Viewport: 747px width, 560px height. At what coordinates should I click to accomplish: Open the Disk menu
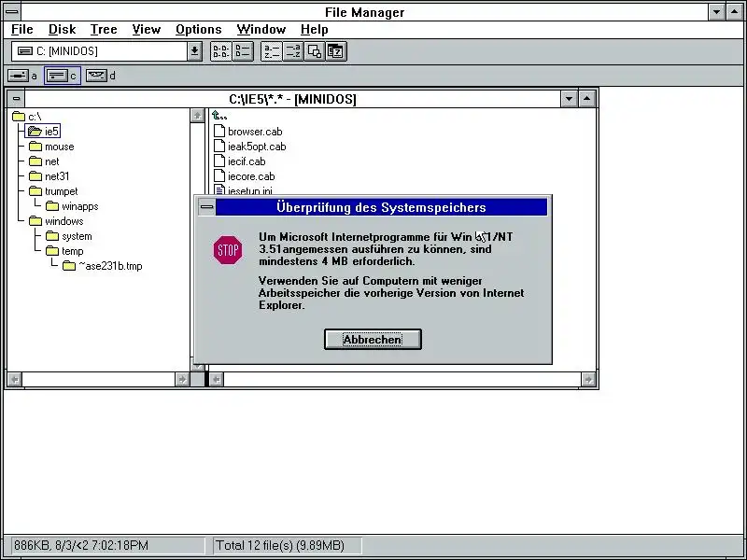click(x=62, y=30)
